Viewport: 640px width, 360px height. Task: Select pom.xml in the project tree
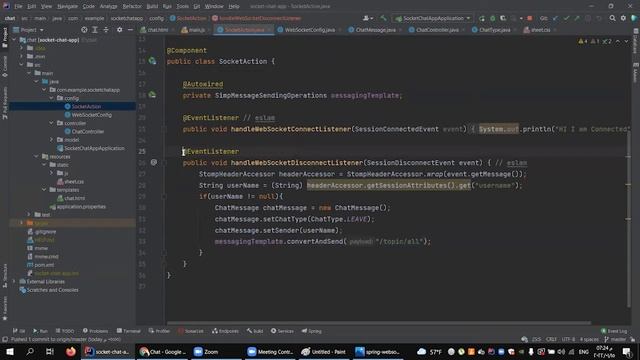(44, 265)
